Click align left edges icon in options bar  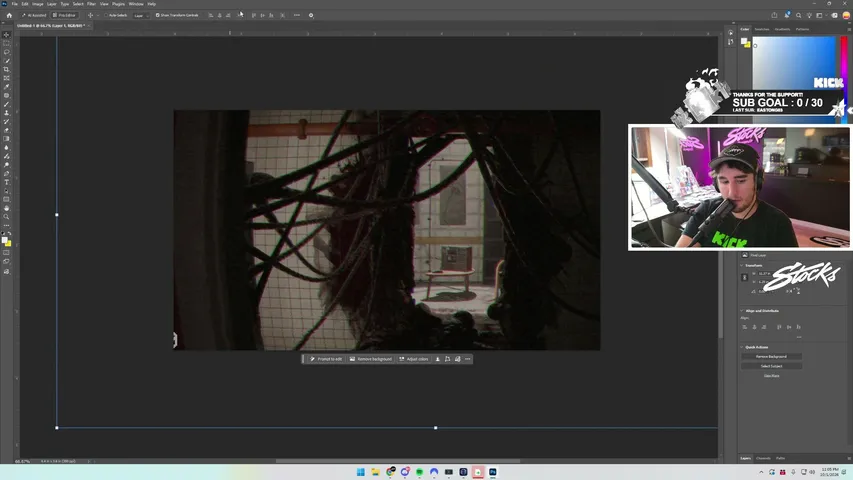click(211, 15)
